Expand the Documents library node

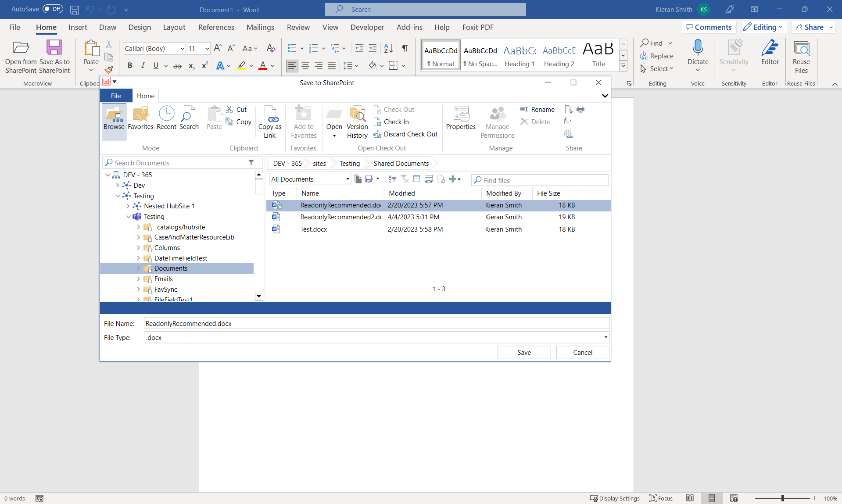138,268
